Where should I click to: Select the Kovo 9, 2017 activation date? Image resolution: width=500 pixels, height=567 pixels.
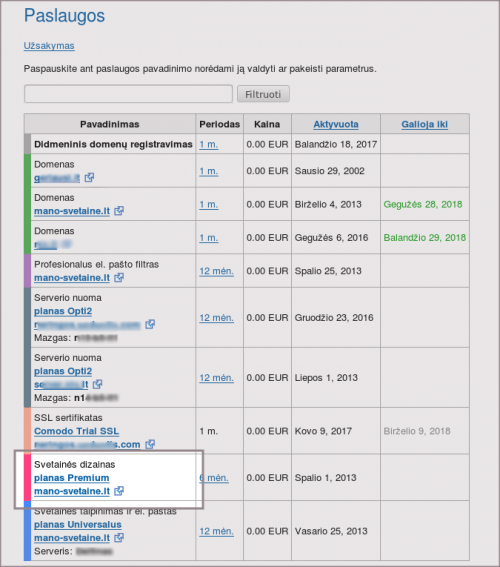point(323,431)
